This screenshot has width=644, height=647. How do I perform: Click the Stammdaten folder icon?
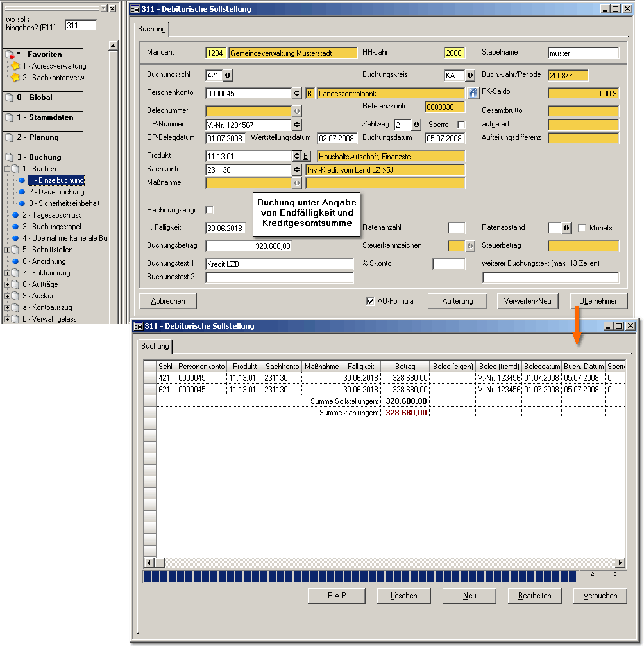tap(9, 118)
